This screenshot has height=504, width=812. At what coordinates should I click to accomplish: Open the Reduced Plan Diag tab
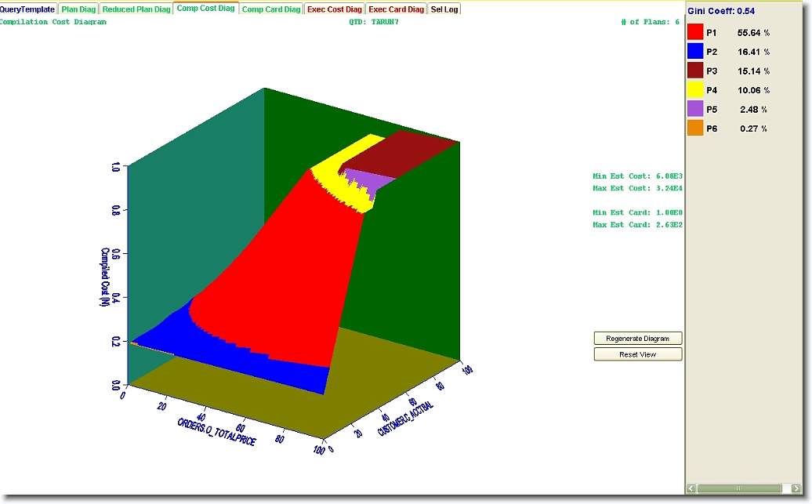point(136,9)
